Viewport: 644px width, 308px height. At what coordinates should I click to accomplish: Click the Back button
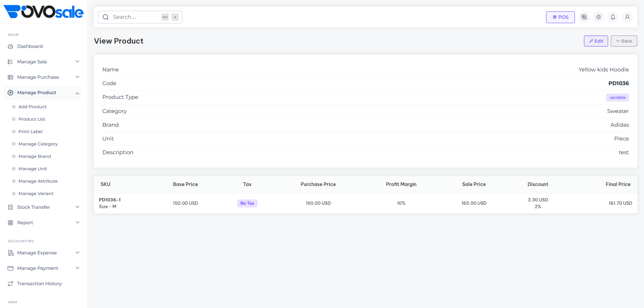(624, 41)
